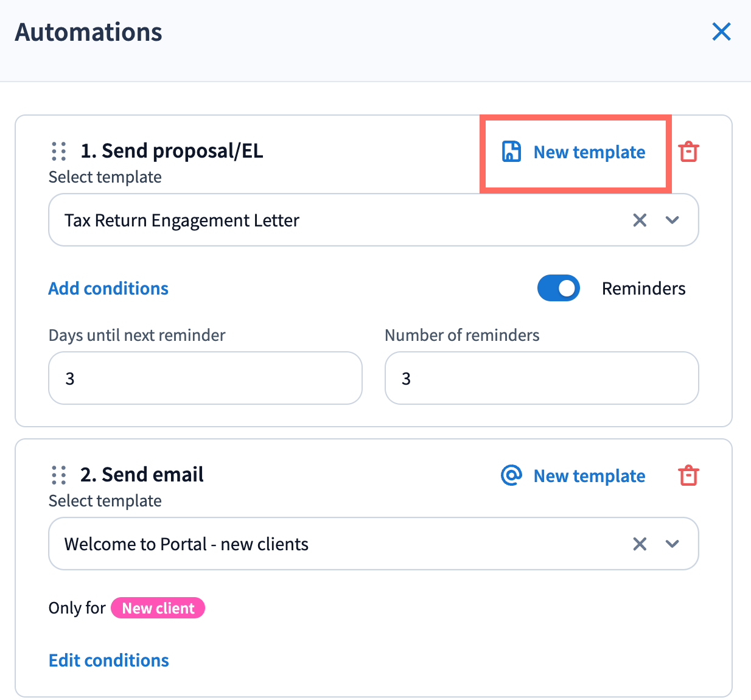The width and height of the screenshot is (751, 700).
Task: Delete the Send proposal/EL automation step
Action: coord(688,152)
